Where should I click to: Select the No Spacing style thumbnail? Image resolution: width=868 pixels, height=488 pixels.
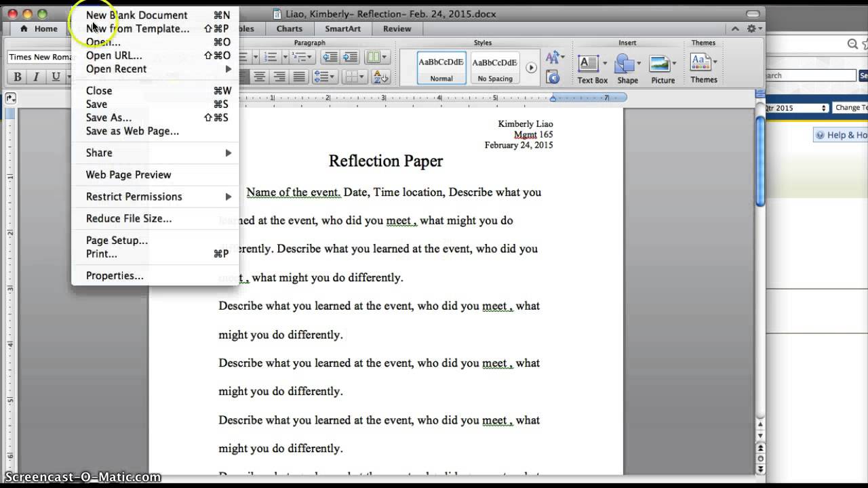(x=495, y=67)
